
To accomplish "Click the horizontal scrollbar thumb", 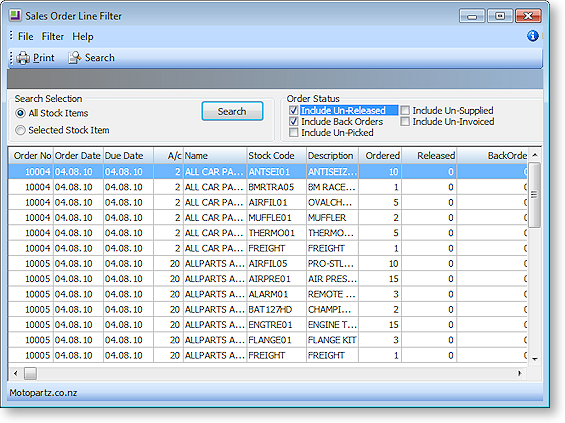I will pos(30,373).
